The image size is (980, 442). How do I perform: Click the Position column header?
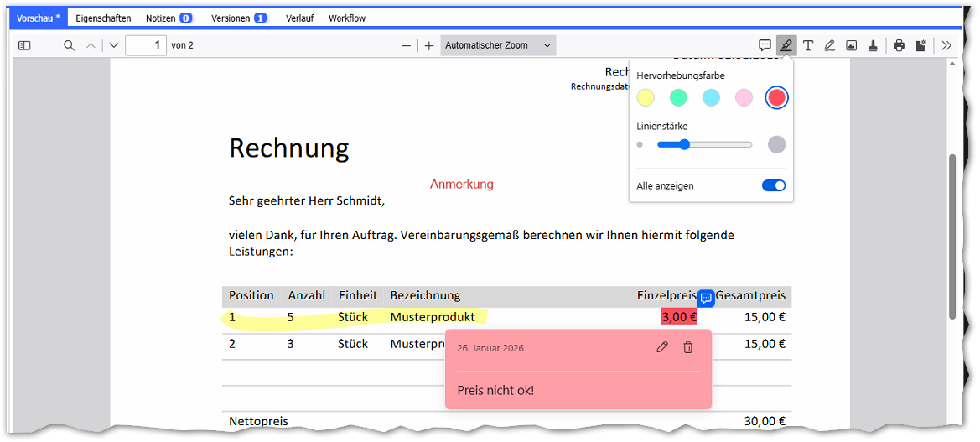(x=251, y=296)
